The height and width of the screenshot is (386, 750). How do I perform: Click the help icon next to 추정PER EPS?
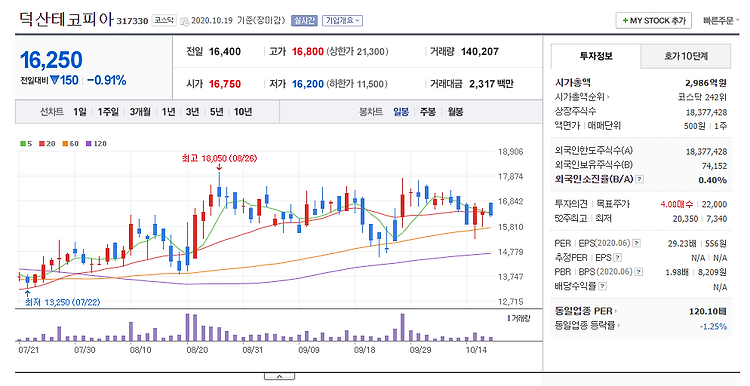[618, 258]
